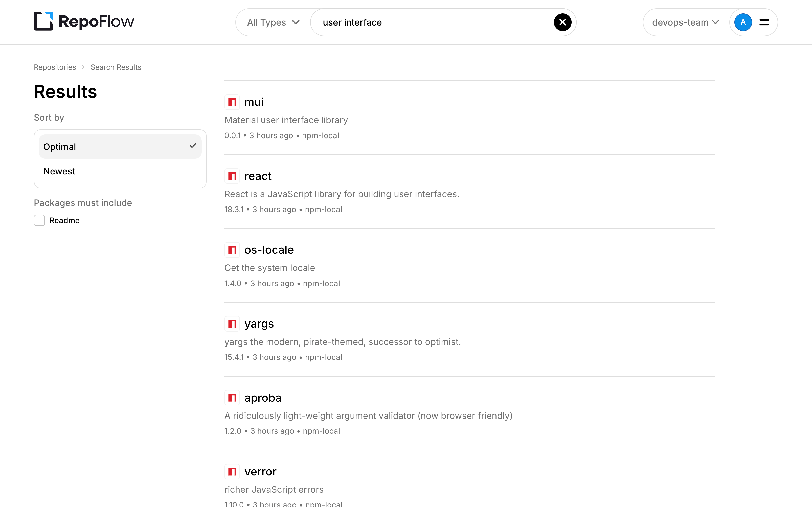Click the RepoFlow logo

click(x=84, y=21)
